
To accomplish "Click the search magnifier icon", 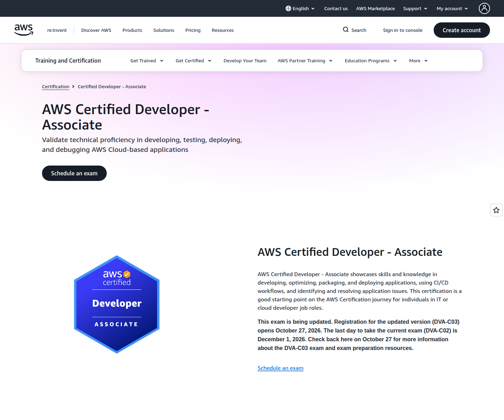I will 346,30.
